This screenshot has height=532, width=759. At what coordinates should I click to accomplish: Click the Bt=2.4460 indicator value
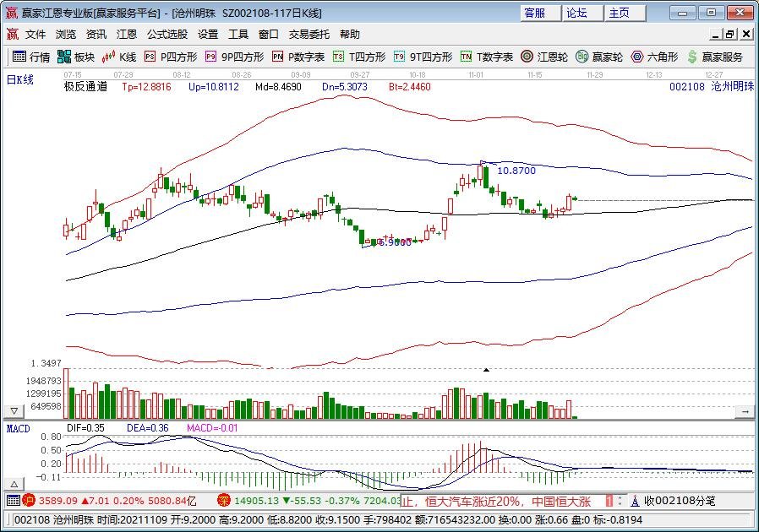point(410,87)
